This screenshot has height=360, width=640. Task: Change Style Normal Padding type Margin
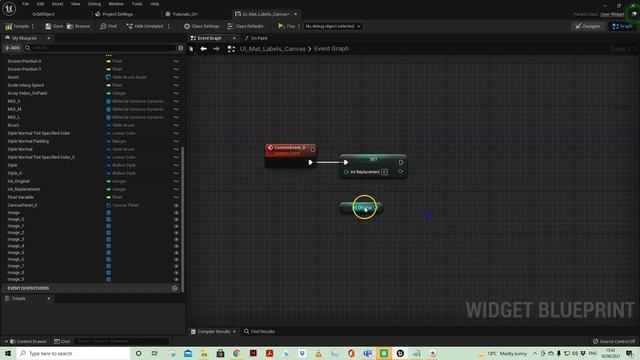pos(116,141)
